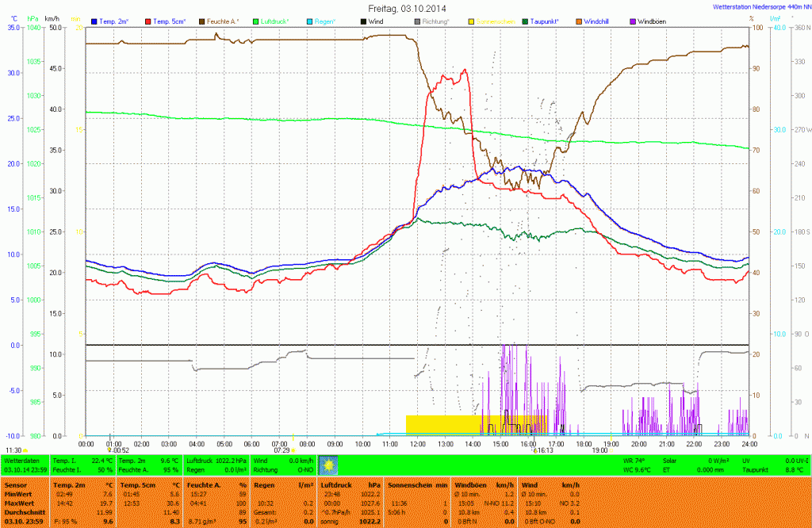This screenshot has width=812, height=528.
Task: Click the Windböen purple legend entry
Action: click(650, 21)
